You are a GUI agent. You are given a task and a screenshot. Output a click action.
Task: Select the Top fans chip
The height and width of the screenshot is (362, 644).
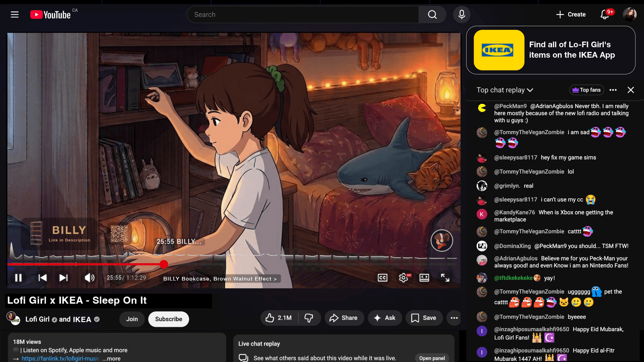pos(587,90)
